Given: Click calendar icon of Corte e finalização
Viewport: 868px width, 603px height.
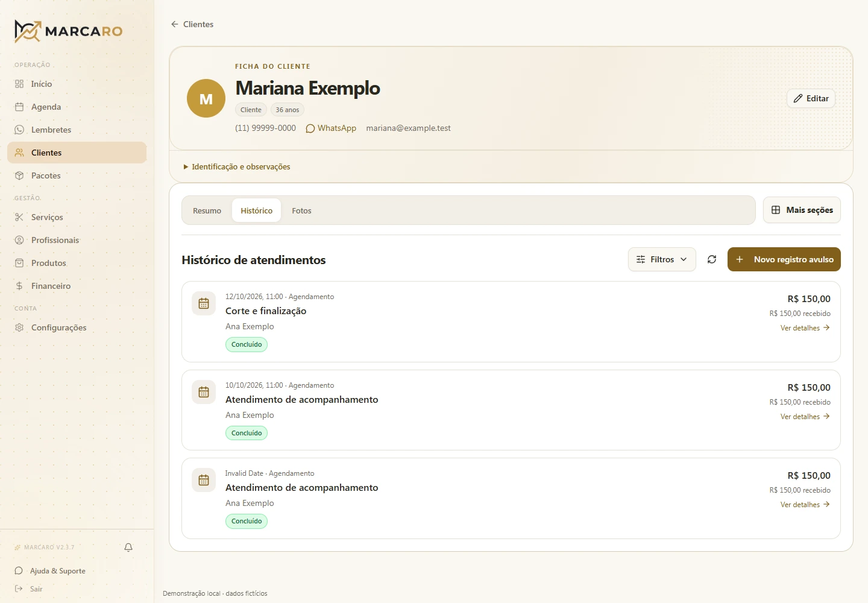Looking at the screenshot, I should [204, 303].
